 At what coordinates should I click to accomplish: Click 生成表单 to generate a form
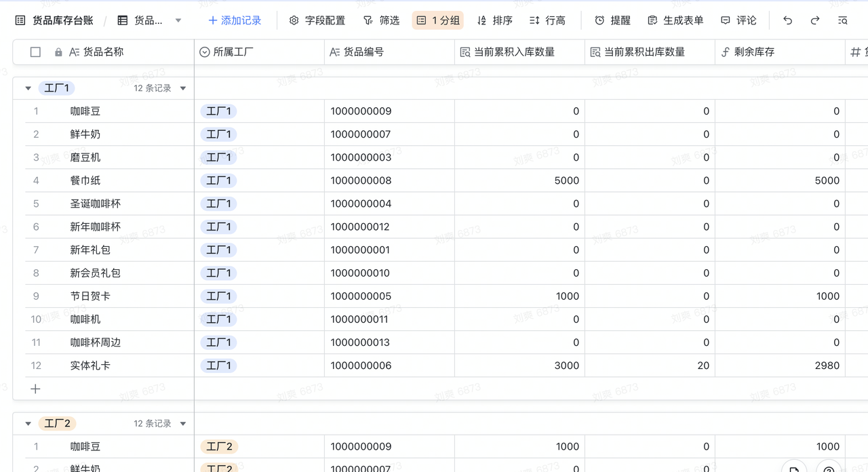pyautogui.click(x=675, y=20)
